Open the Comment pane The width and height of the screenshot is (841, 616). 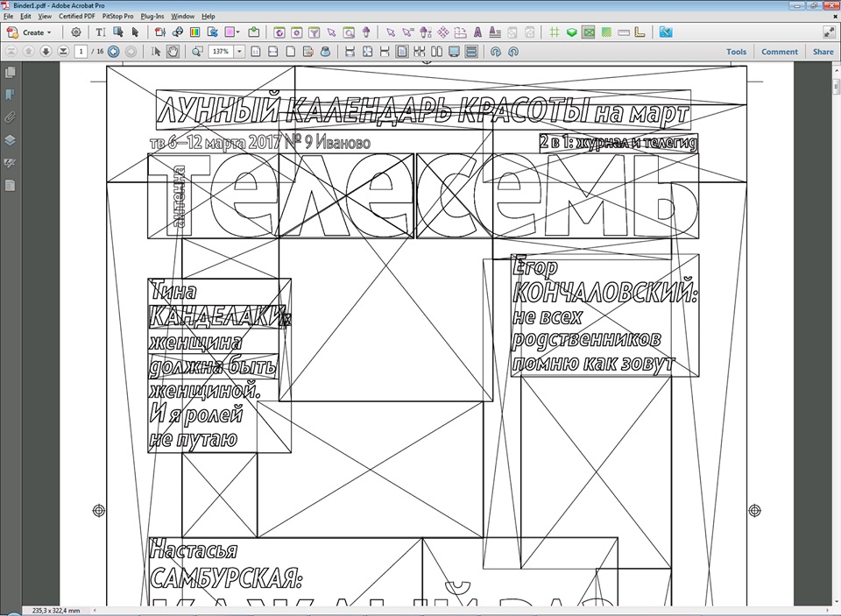[x=780, y=52]
